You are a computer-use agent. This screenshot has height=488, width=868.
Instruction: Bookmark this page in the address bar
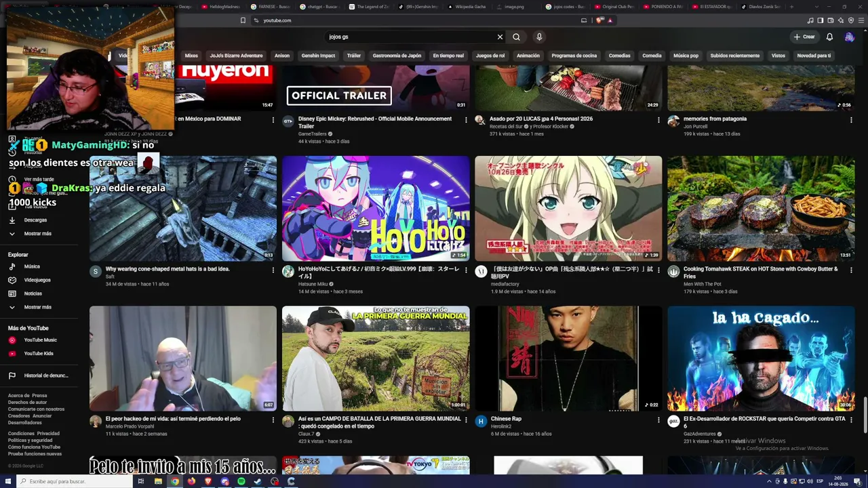pyautogui.click(x=243, y=20)
